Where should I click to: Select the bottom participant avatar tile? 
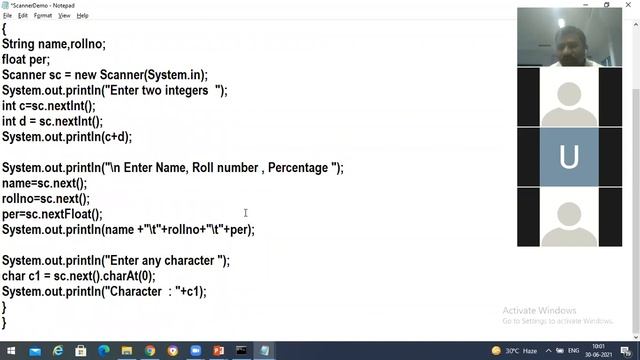pyautogui.click(x=569, y=217)
